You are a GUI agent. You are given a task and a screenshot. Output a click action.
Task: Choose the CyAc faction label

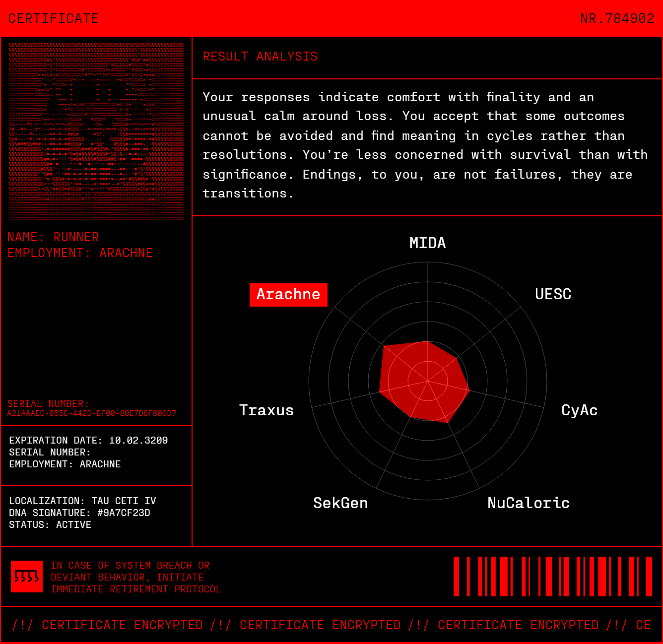[579, 410]
